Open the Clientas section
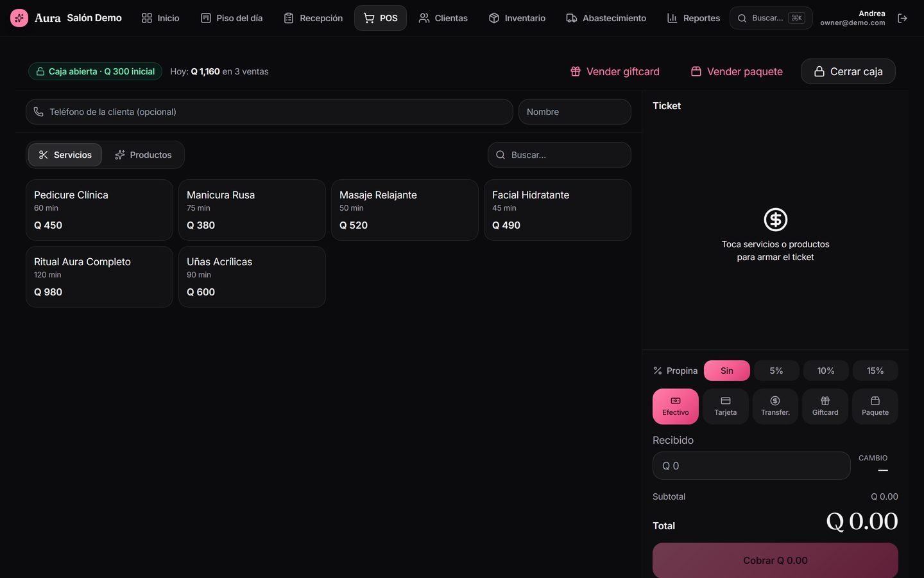 [x=443, y=18]
